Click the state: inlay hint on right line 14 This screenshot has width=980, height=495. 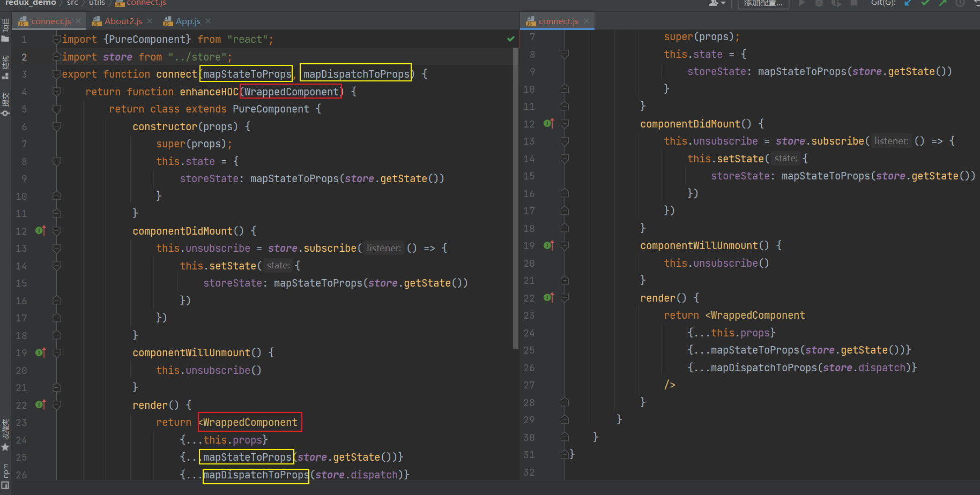coord(786,158)
